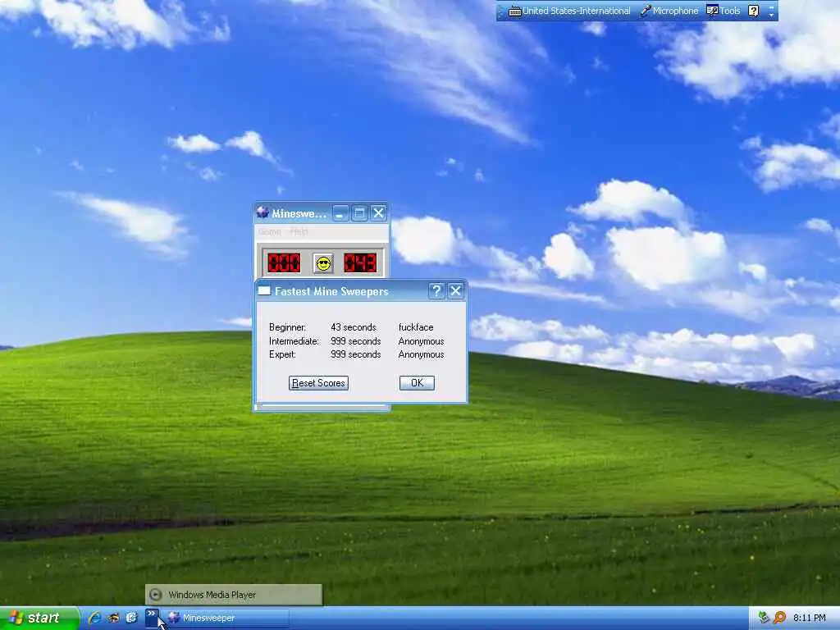
Task: Click Anonymous in the Intermediate row
Action: tap(421, 341)
